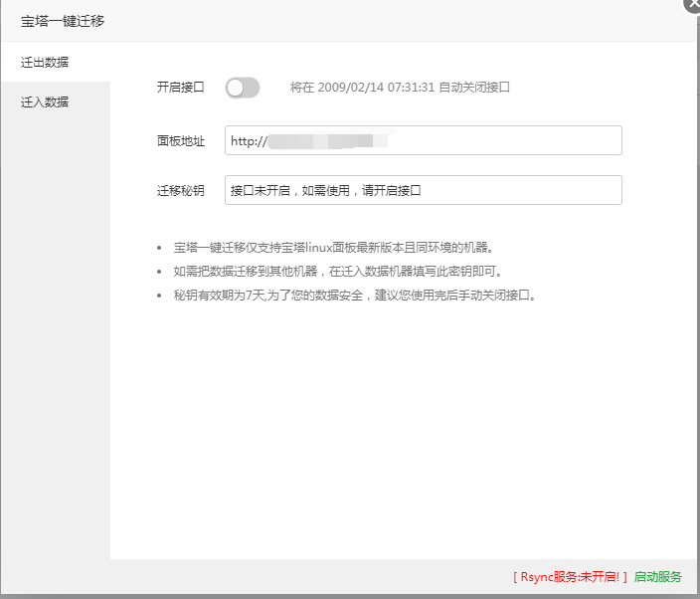Click the 2009/02/14 auto-close time text

pyautogui.click(x=400, y=88)
